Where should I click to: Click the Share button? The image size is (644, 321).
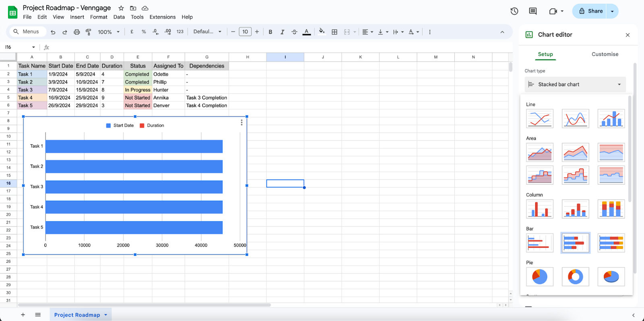coord(590,11)
